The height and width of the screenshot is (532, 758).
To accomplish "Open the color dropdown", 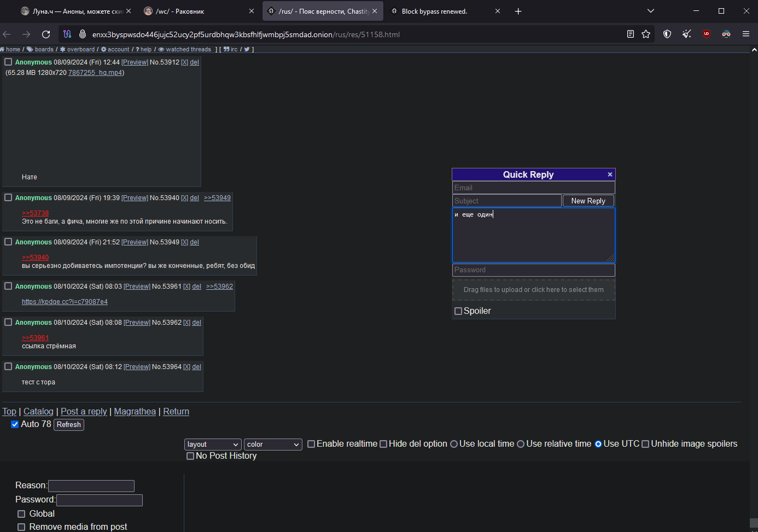I will (273, 445).
